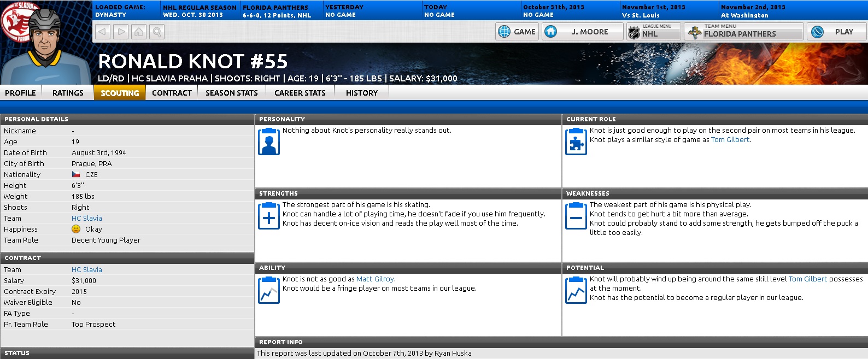Open Tom Gilbert link in Current Role
The height and width of the screenshot is (359, 868).
coord(730,139)
